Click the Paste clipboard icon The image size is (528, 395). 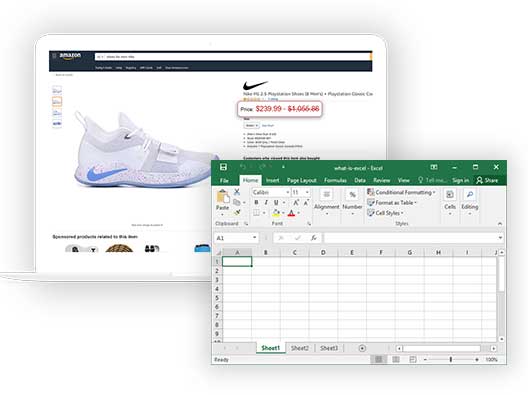223,197
